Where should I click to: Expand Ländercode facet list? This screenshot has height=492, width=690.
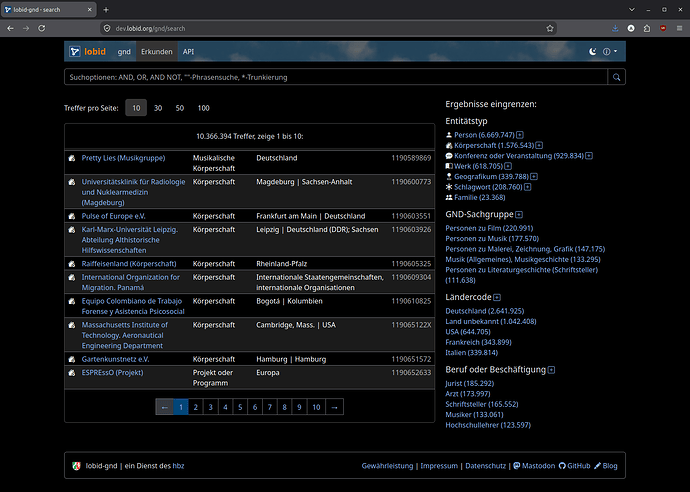(x=497, y=297)
